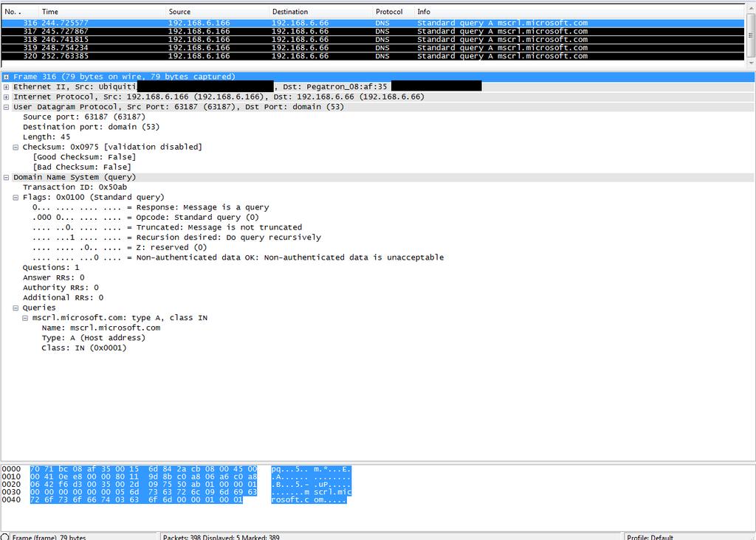Viewport: 756px width, 540px height.
Task: Select the Questions: 1 field
Action: [x=51, y=268]
